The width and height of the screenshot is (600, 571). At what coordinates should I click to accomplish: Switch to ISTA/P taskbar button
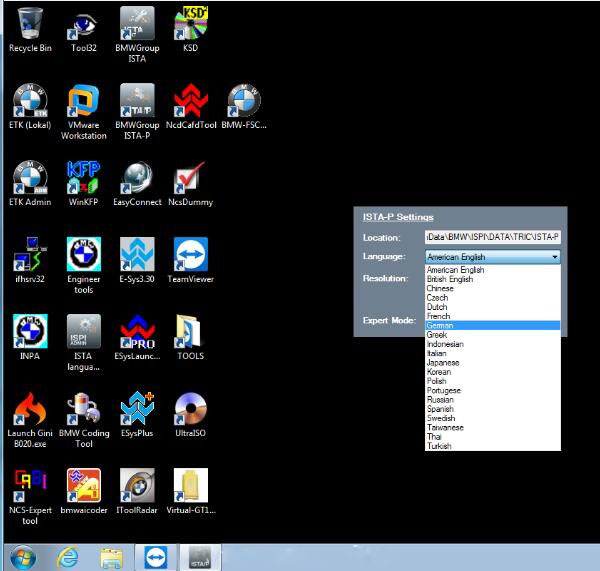pos(200,558)
